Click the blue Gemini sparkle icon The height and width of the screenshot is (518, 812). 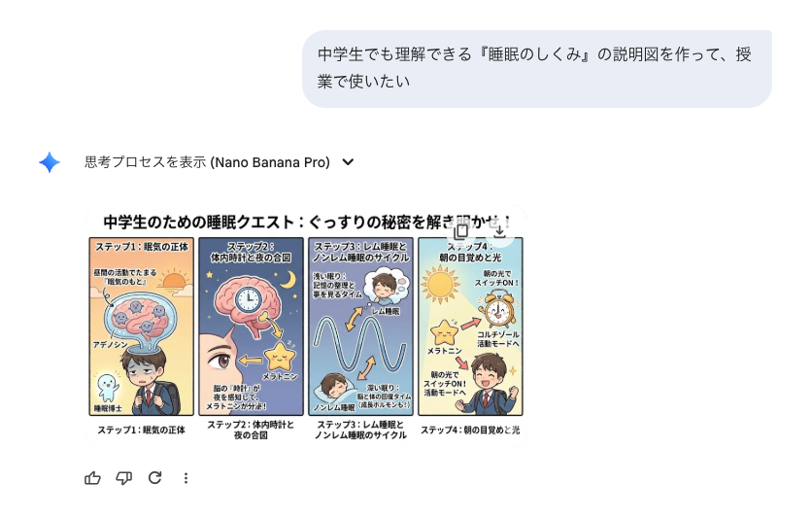[50, 162]
